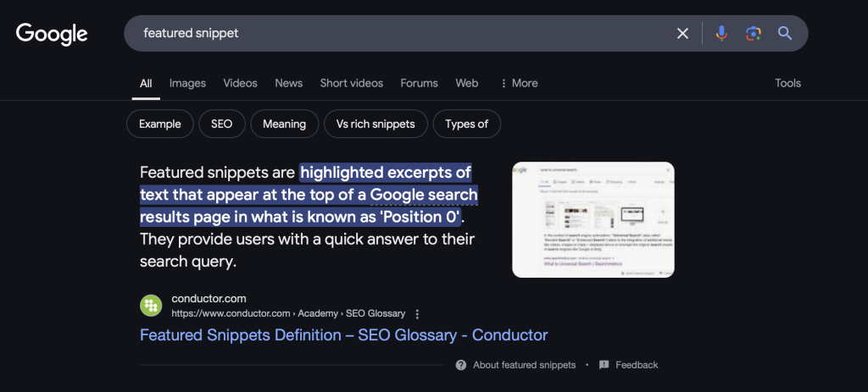Open the Short videos tab
The width and height of the screenshot is (868, 392).
pyautogui.click(x=352, y=84)
